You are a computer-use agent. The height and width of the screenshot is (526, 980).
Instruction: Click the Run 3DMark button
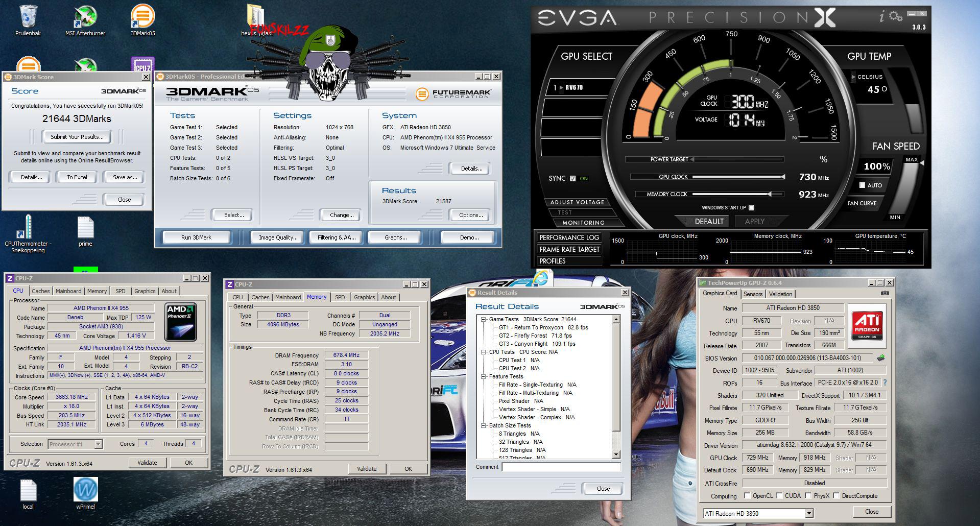click(196, 237)
